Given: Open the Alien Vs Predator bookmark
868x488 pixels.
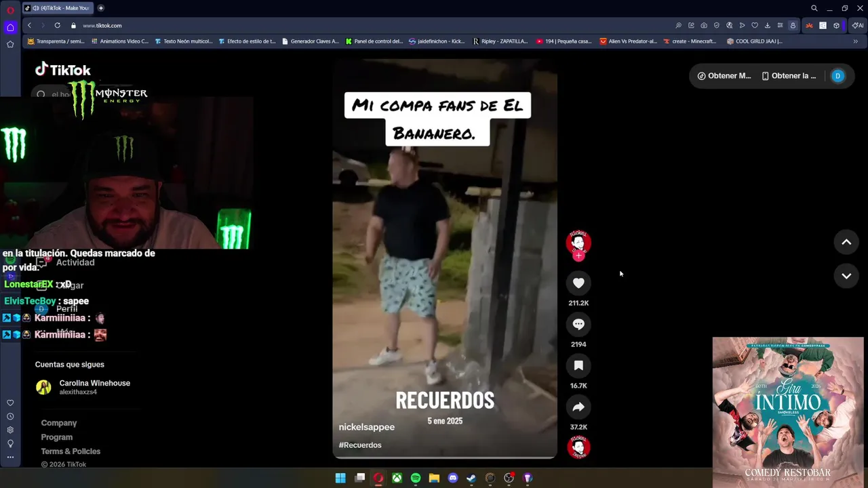Looking at the screenshot, I should click(629, 41).
